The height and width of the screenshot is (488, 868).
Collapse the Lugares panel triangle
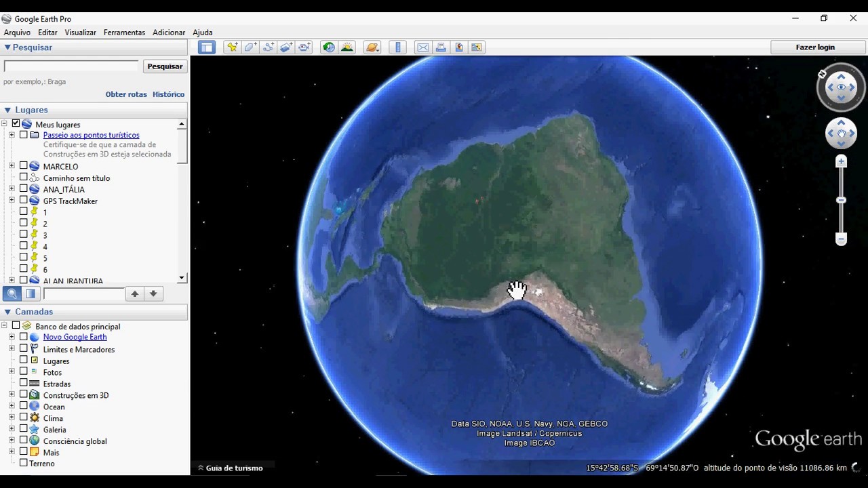tap(7, 110)
